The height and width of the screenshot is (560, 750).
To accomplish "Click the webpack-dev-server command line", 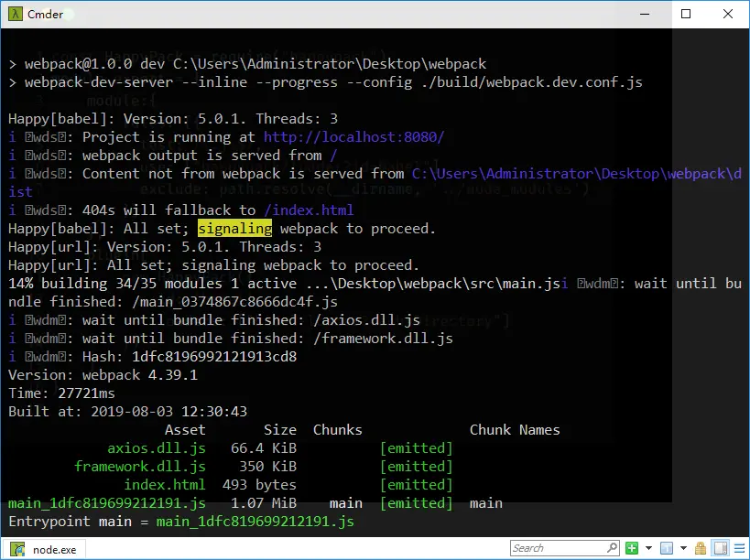I will point(325,82).
